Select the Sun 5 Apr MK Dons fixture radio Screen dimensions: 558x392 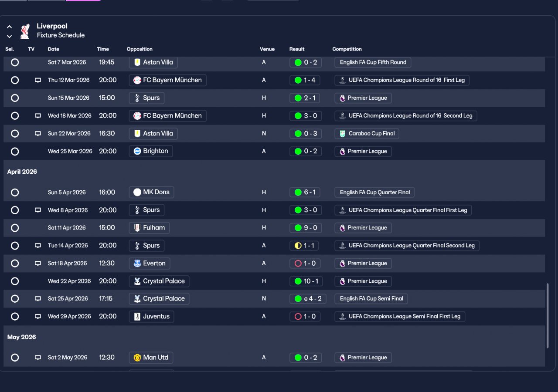[15, 193]
